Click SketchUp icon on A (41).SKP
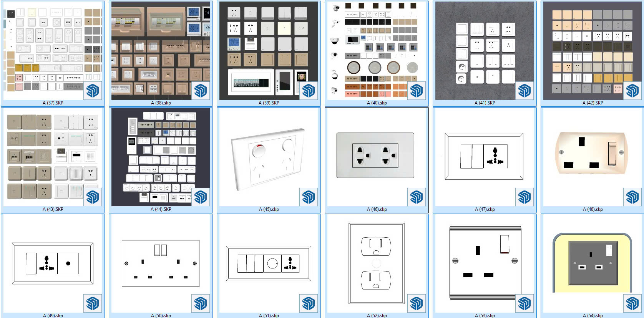644x318 pixels. click(x=524, y=91)
